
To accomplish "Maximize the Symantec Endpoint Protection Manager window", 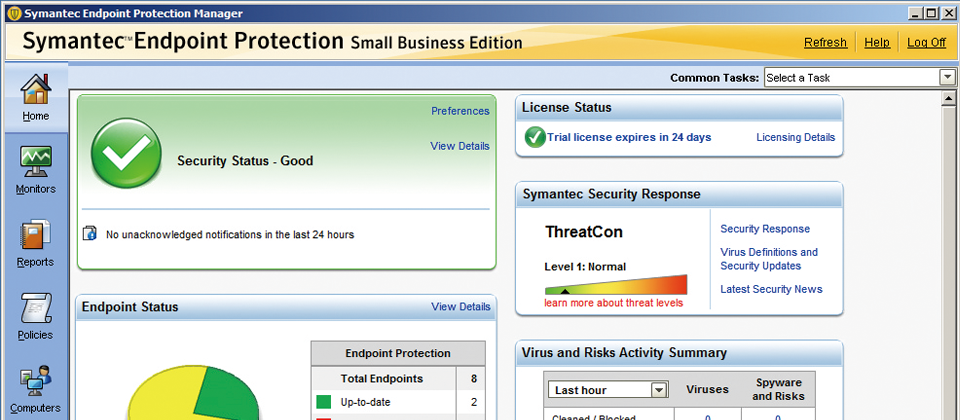I will [931, 13].
